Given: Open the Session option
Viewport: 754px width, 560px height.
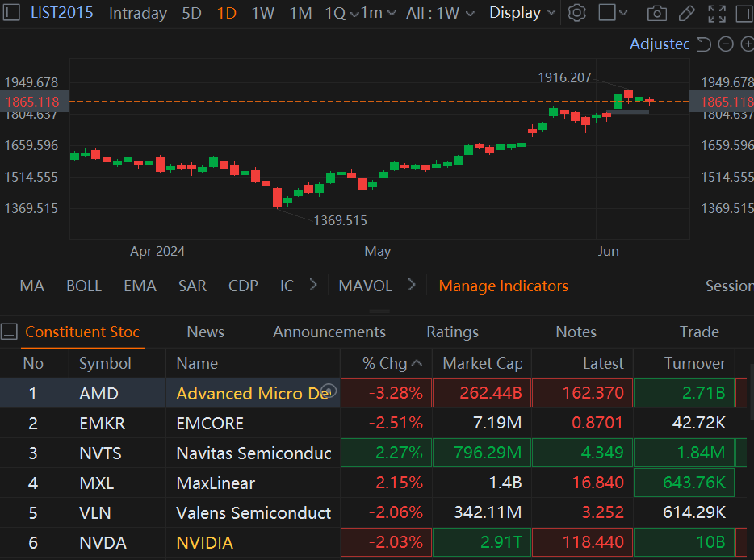Looking at the screenshot, I should pos(730,286).
